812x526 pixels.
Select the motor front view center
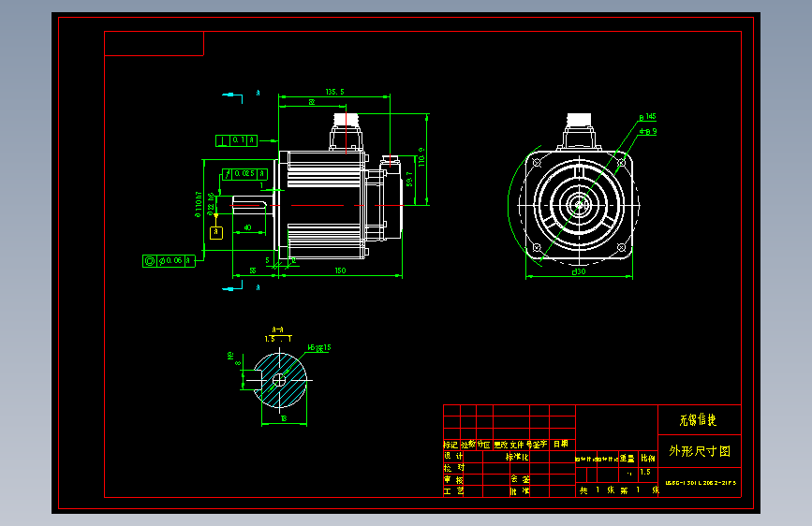[x=579, y=206]
